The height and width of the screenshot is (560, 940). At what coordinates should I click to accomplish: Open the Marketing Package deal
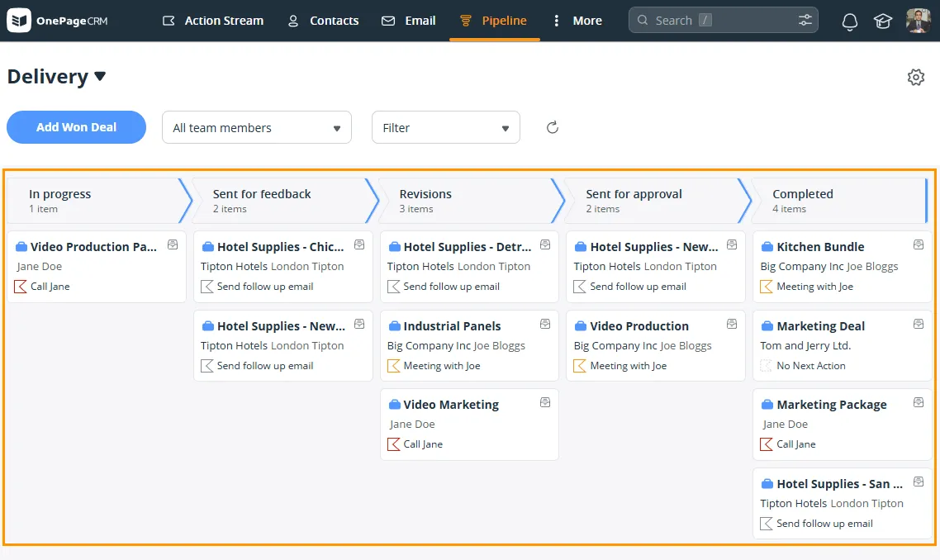pos(832,405)
